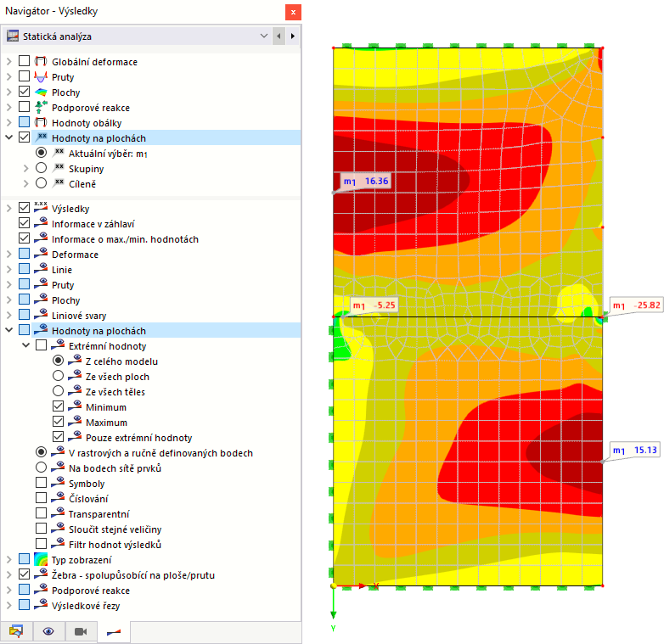Uncheck the Minimum checkbox
Screen dimensions: 664x644
[58, 406]
